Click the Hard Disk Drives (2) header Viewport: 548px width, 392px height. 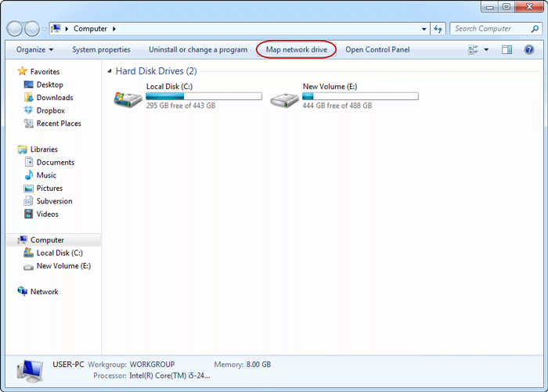coord(157,71)
